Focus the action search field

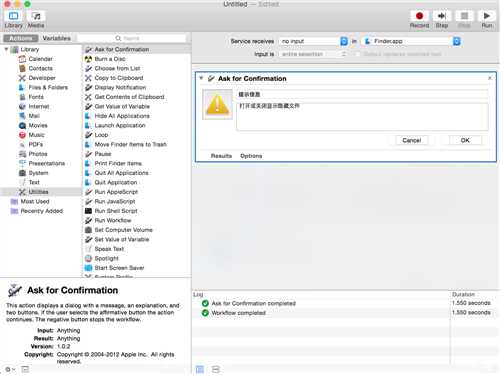pyautogui.click(x=132, y=38)
